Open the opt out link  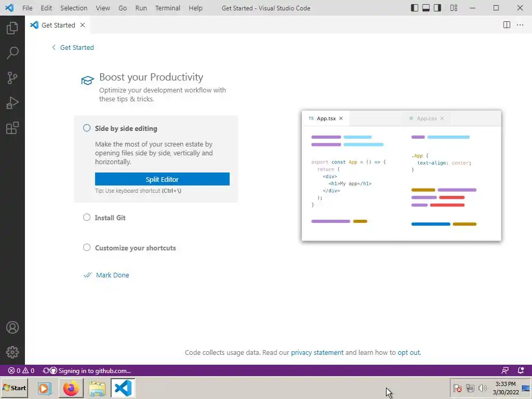pyautogui.click(x=408, y=353)
